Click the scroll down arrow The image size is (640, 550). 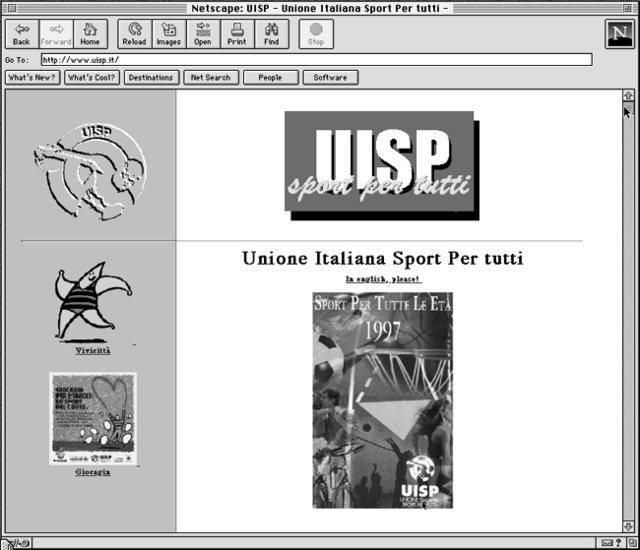tap(628, 527)
